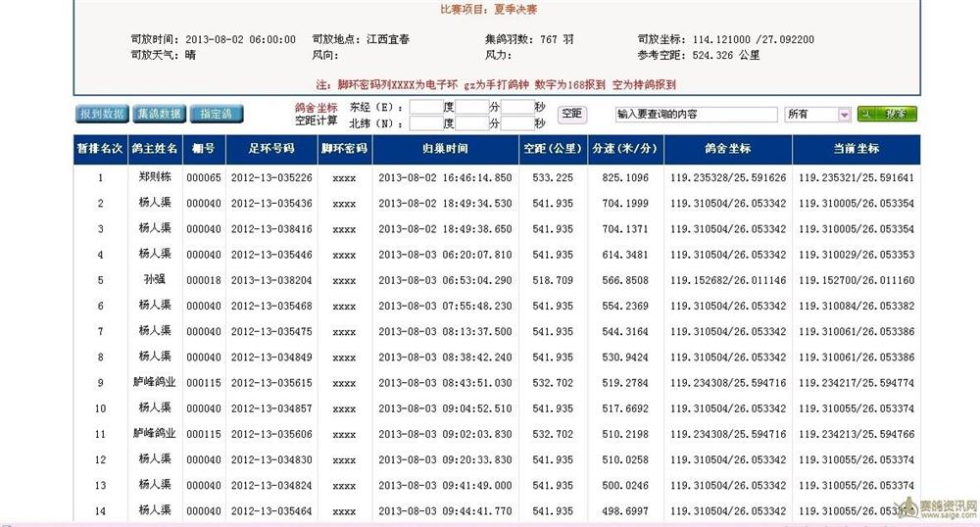Select return time 2013-08-03 09:41:49.000
Image resolution: width=980 pixels, height=527 pixels.
tap(445, 485)
